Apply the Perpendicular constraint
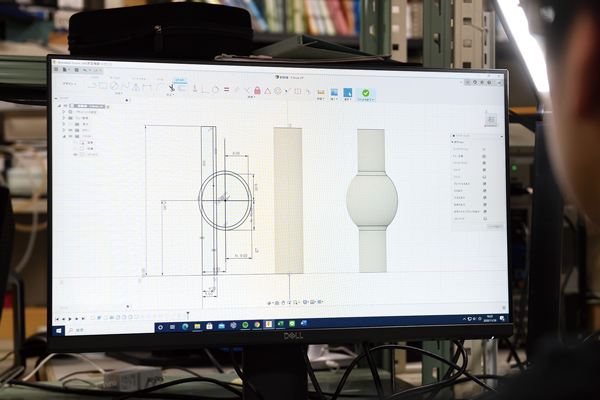 point(247,90)
